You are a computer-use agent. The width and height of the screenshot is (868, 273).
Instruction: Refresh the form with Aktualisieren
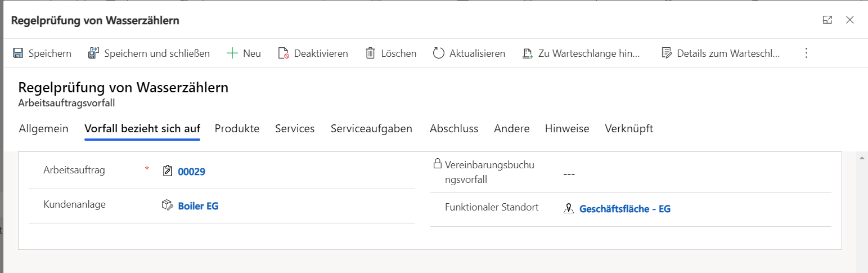[469, 53]
